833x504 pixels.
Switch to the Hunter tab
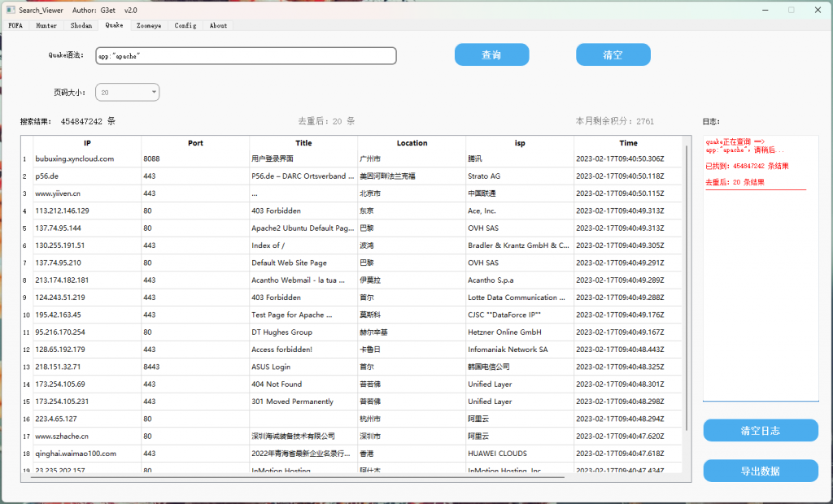(46, 25)
